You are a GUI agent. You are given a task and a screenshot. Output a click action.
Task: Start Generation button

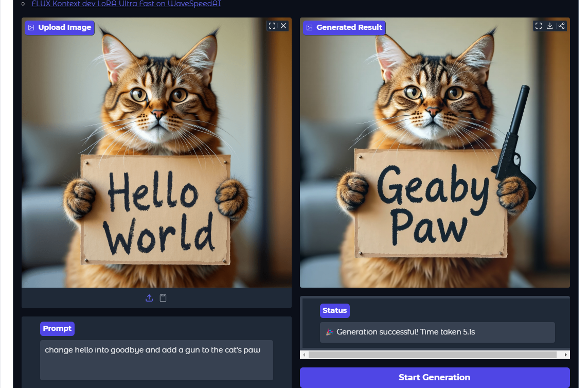tap(435, 378)
